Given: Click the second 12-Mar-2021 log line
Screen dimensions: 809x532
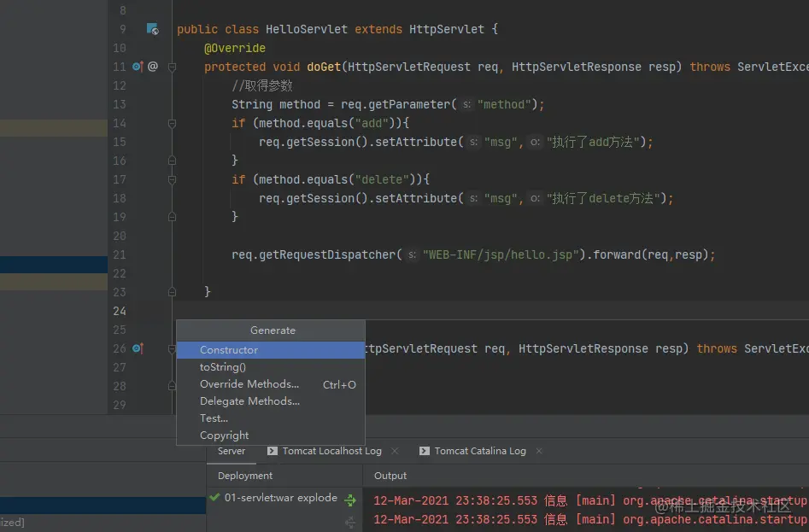Looking at the screenshot, I should (589, 520).
